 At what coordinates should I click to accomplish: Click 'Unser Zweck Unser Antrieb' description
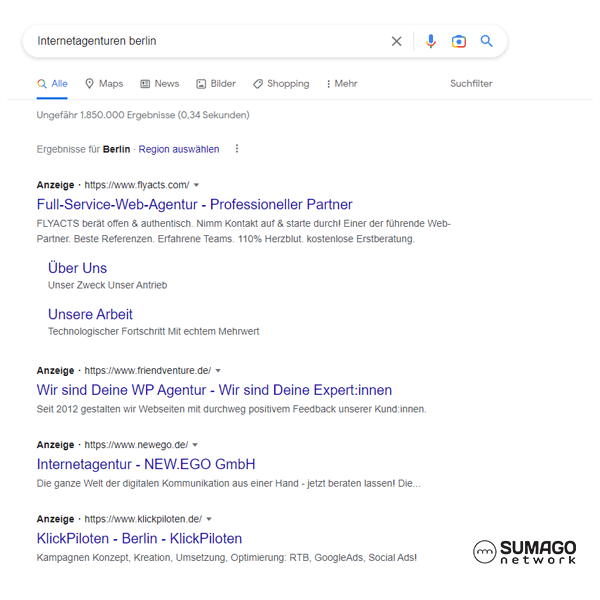pos(108,285)
